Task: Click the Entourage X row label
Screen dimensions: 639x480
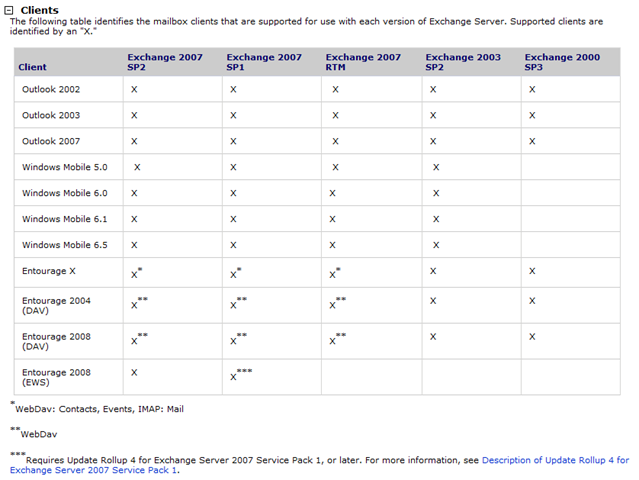Action: [x=49, y=271]
